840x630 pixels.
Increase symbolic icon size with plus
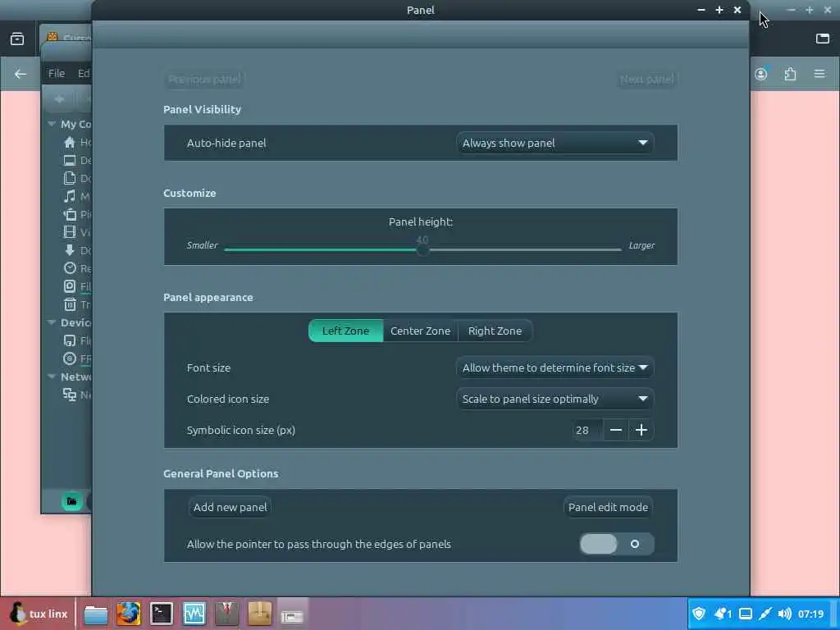point(641,430)
